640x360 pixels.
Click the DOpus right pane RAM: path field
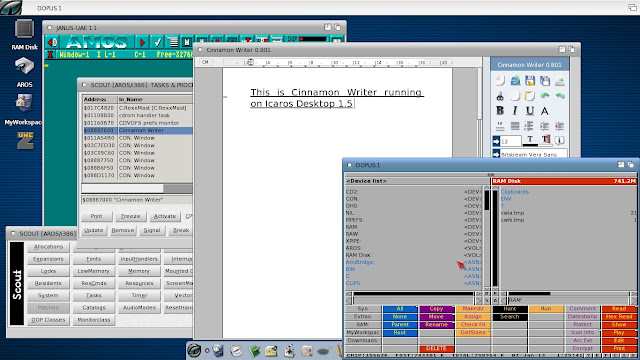569,300
